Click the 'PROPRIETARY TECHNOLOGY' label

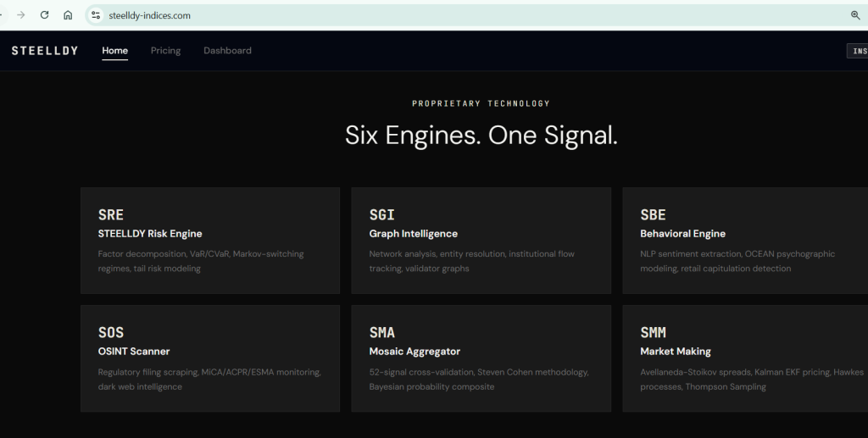click(481, 103)
